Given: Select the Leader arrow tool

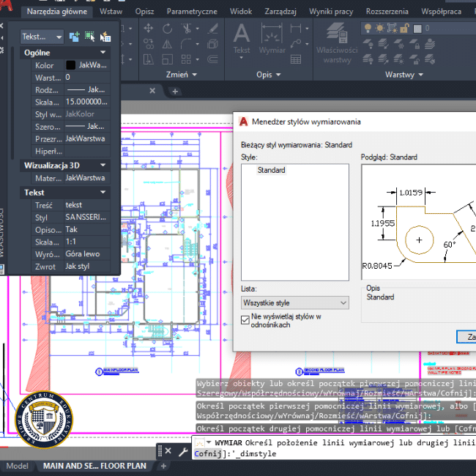Looking at the screenshot, I should pos(296,44).
